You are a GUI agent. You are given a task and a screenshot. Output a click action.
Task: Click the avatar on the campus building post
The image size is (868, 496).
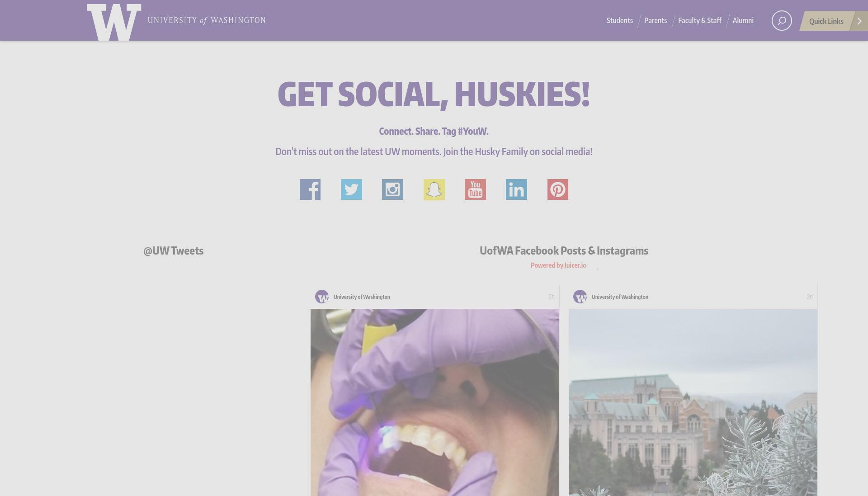pyautogui.click(x=580, y=297)
